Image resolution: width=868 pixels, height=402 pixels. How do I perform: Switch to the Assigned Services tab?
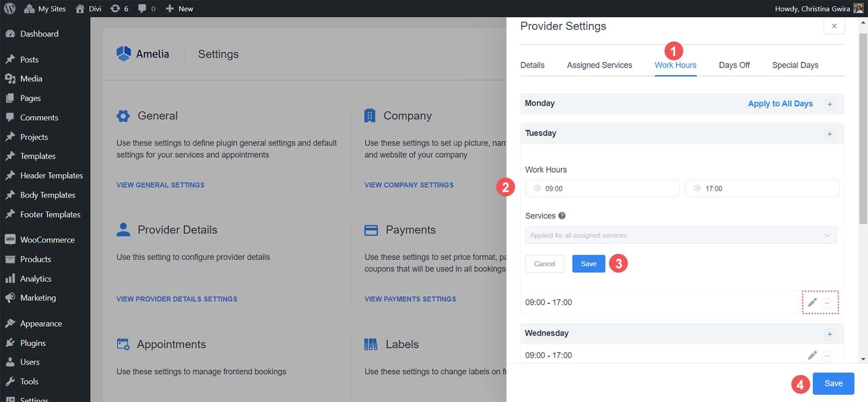[599, 65]
